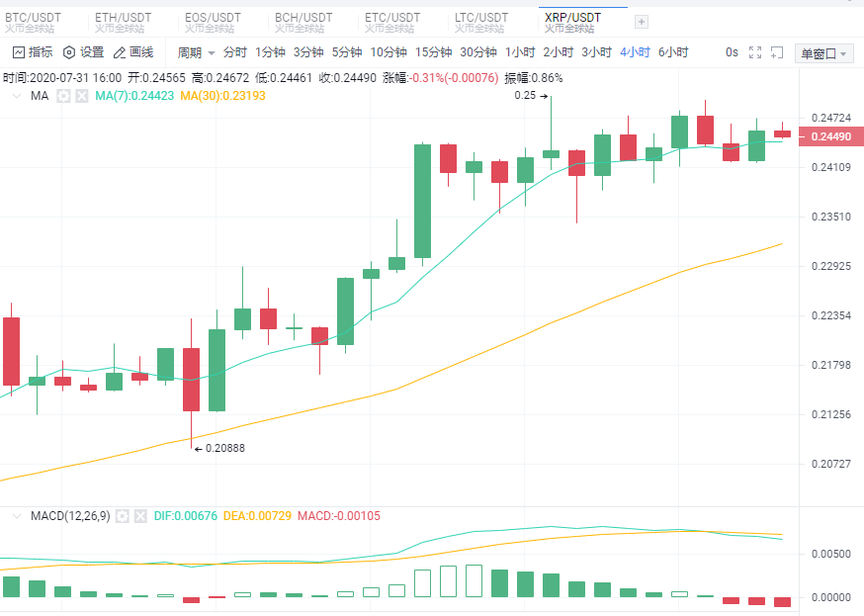Activate the 画线 drawing tool
The image size is (864, 616).
coord(133,52)
